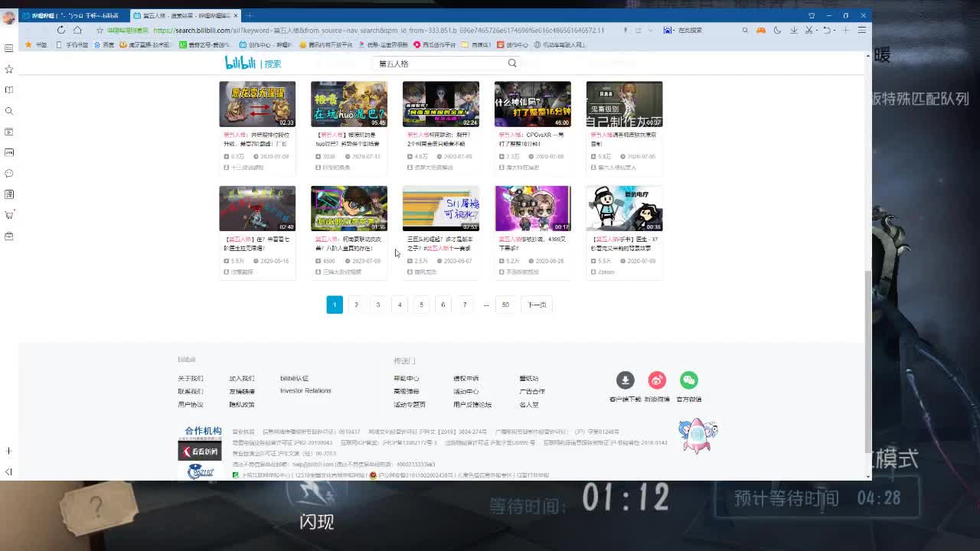Open the video thumbnail with duration 46:00

533,104
